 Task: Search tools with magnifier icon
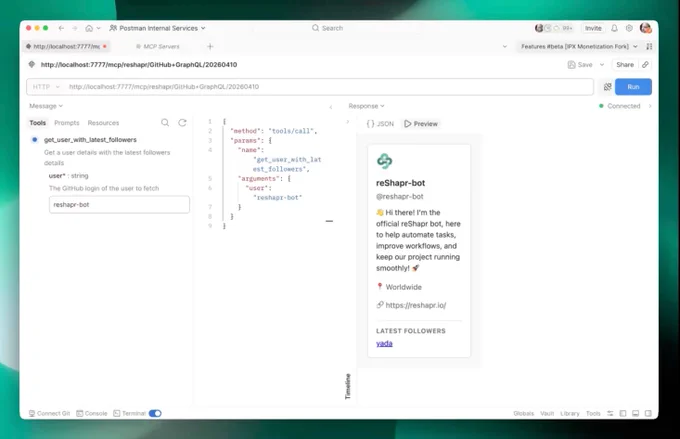[x=165, y=123]
